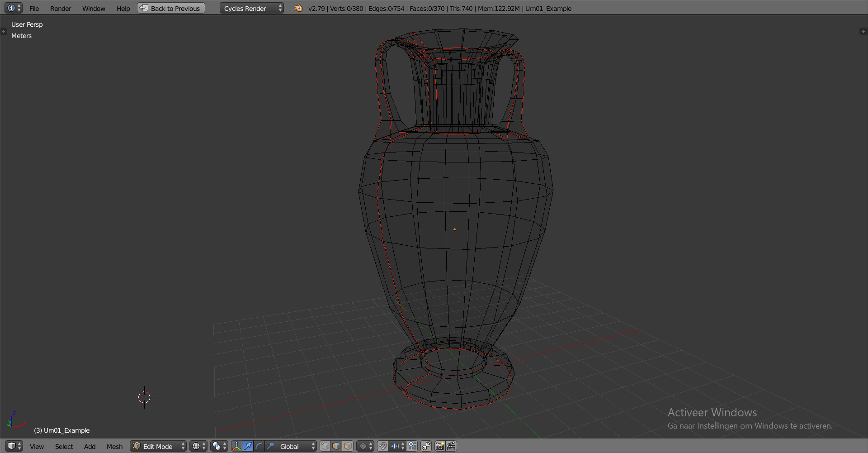
Task: Open the Cycles Render engine dropdown
Action: (x=251, y=8)
